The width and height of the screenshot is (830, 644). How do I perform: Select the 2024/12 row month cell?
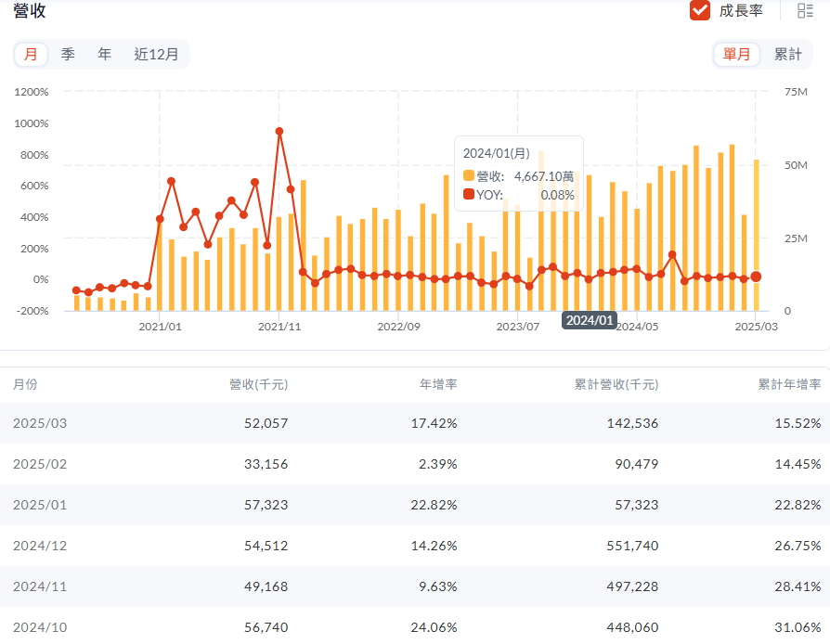[40, 546]
